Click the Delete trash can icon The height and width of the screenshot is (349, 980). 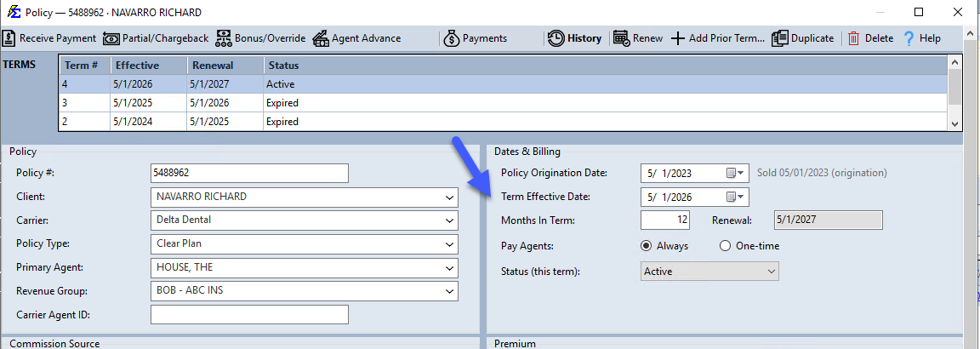(x=854, y=38)
